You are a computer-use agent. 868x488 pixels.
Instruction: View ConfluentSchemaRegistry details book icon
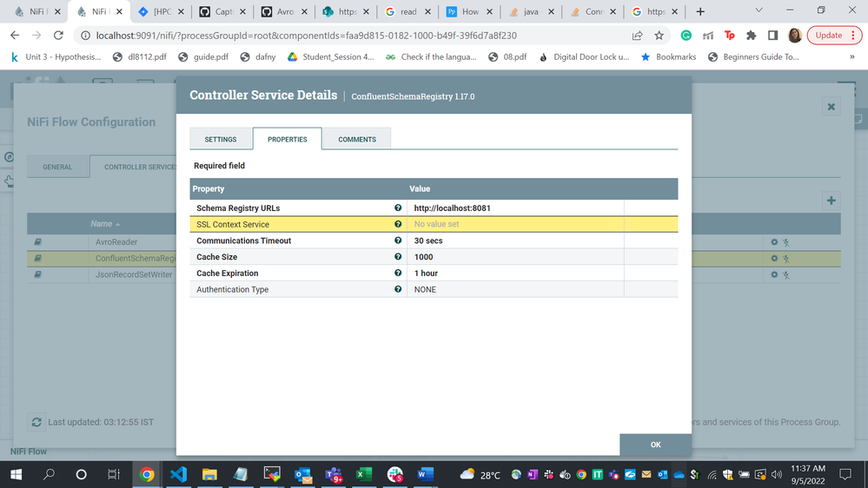(x=37, y=259)
